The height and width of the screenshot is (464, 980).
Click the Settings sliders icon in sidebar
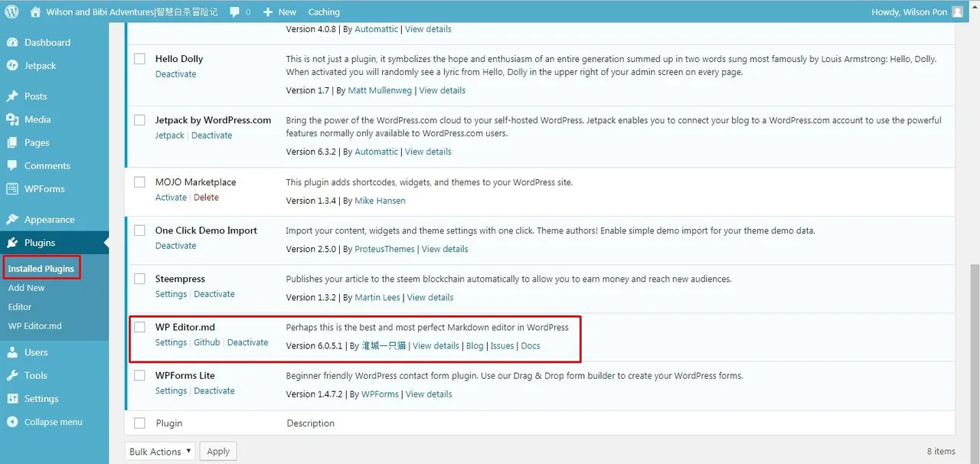(x=12, y=398)
